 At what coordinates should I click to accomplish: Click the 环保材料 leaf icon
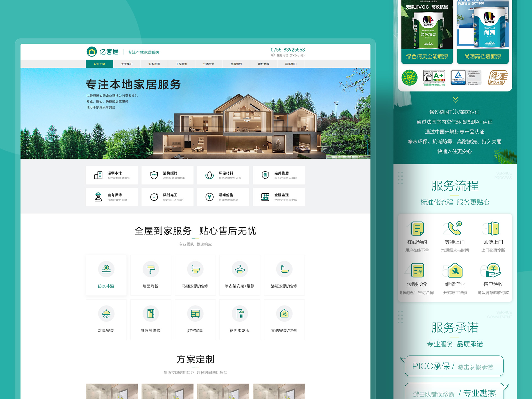point(209,175)
